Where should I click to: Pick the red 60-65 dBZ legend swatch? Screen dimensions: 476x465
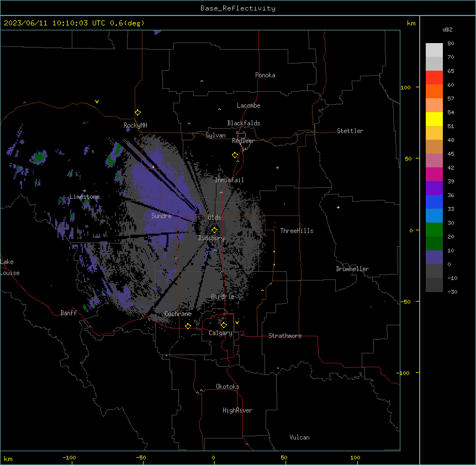click(x=434, y=77)
